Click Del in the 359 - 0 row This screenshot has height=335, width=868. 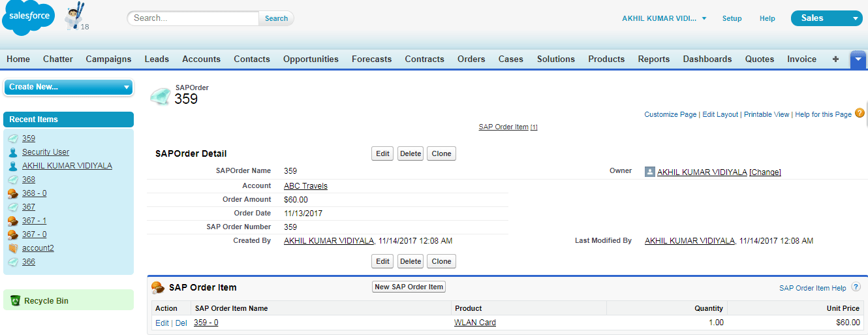pos(181,323)
